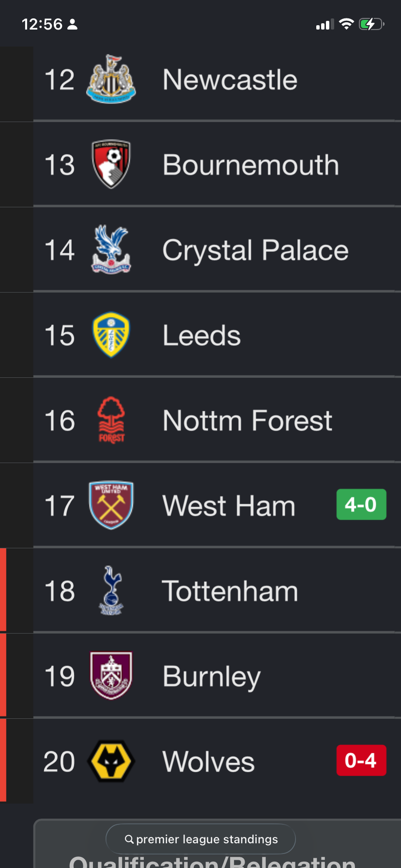
Task: Tap the magnifier icon in search pill
Action: tap(129, 839)
